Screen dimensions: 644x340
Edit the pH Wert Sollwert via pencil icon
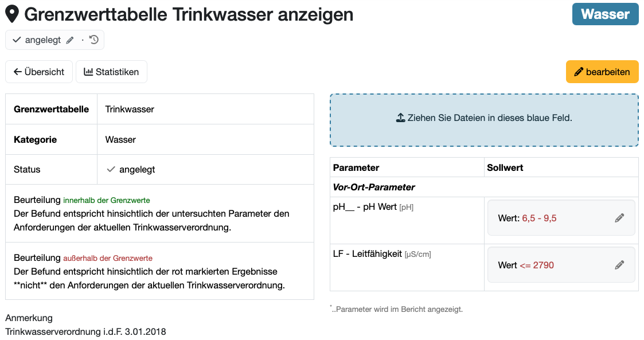(619, 217)
